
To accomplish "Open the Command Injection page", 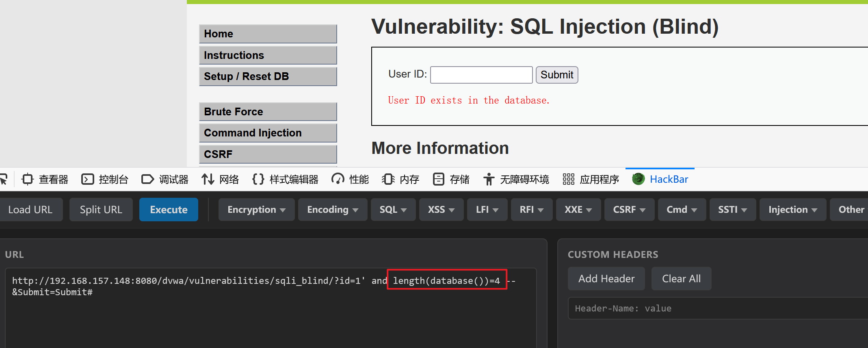I will tap(268, 133).
